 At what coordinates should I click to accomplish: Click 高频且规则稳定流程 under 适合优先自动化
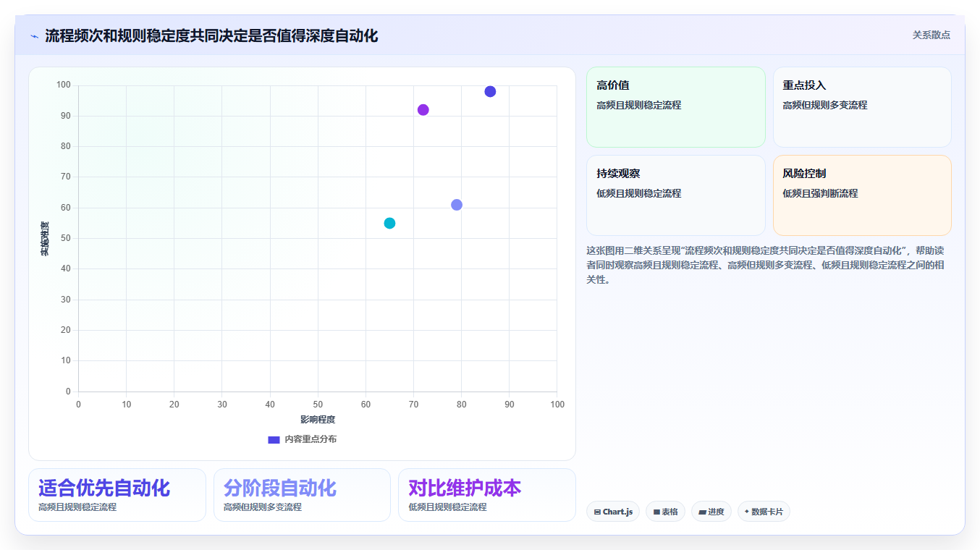click(x=77, y=507)
